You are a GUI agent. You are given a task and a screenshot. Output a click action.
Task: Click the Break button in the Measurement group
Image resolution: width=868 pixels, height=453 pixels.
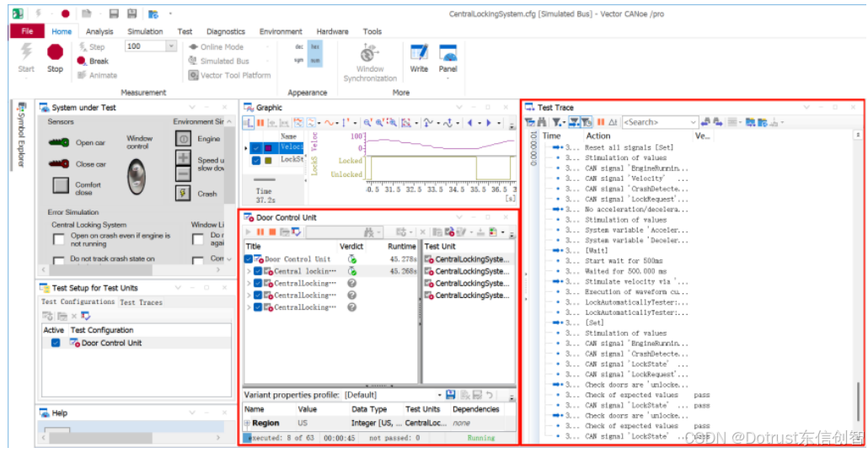point(93,61)
